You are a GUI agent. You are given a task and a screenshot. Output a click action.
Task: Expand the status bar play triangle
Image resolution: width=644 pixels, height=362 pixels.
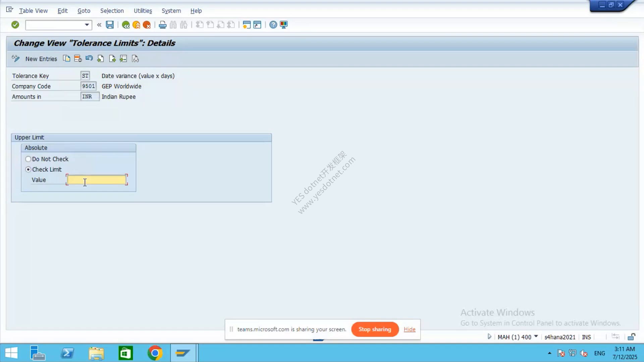click(x=489, y=337)
